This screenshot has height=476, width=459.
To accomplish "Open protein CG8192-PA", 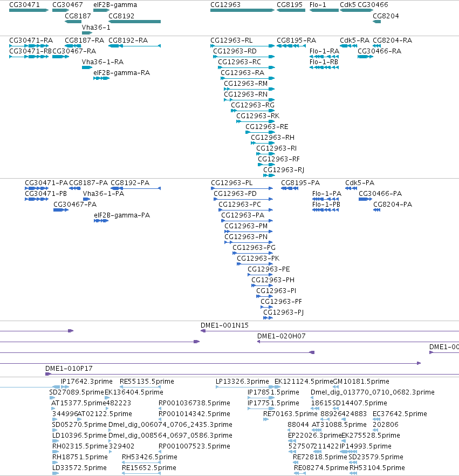I will pos(135,188).
